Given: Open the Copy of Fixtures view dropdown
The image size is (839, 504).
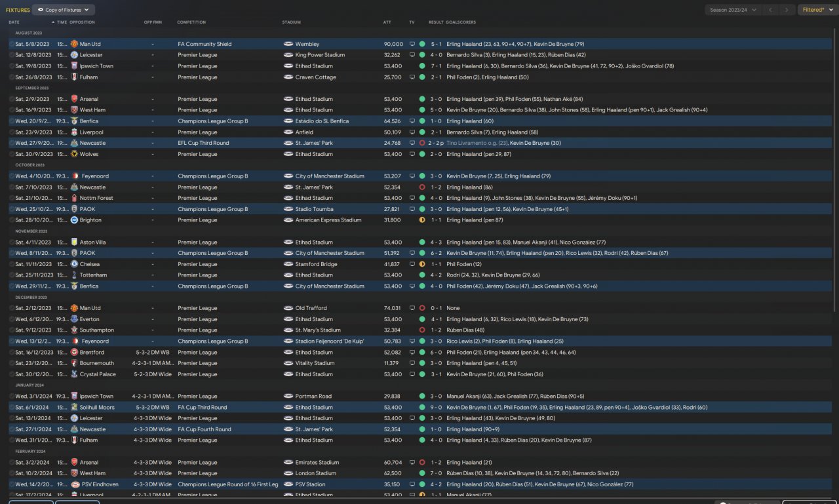Looking at the screenshot, I should pyautogui.click(x=64, y=10).
